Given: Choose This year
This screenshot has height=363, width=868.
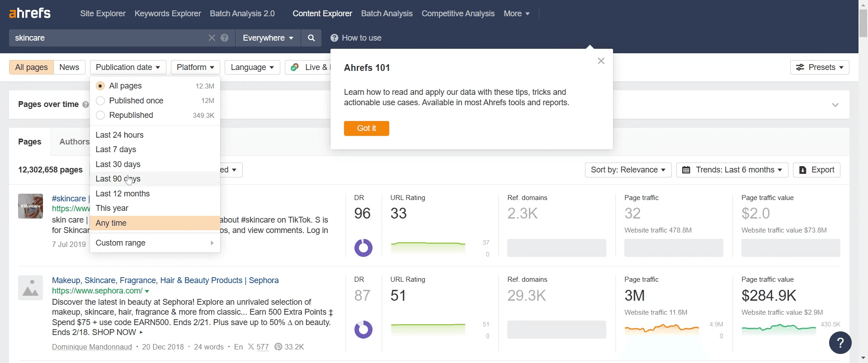Looking at the screenshot, I should pyautogui.click(x=155, y=208).
